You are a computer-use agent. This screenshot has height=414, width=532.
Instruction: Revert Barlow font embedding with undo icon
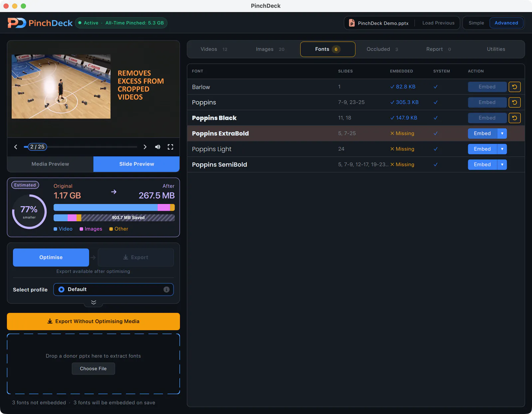(x=514, y=87)
